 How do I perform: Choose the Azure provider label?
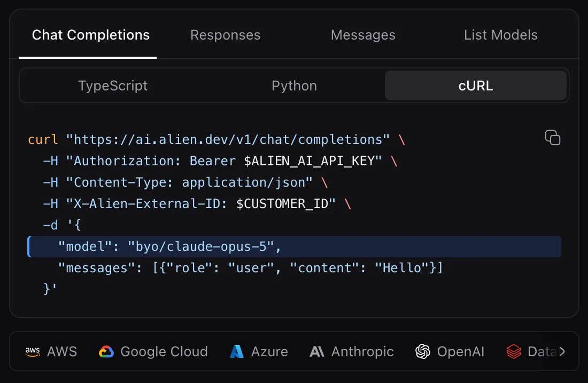point(269,351)
